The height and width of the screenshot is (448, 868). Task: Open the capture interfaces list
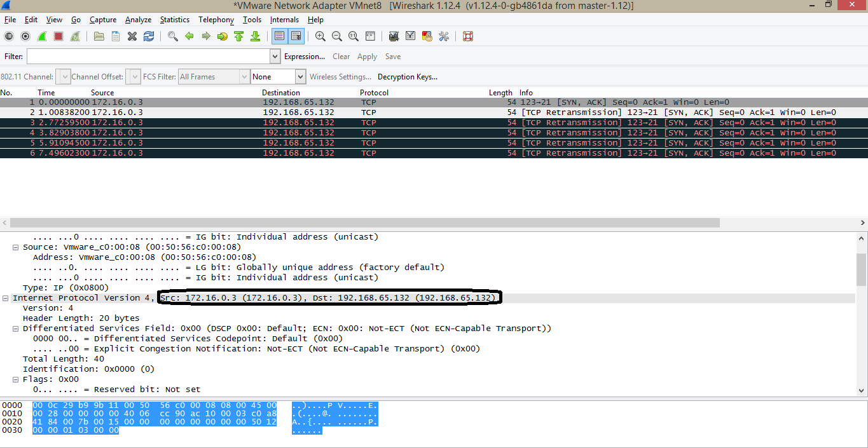(x=9, y=36)
